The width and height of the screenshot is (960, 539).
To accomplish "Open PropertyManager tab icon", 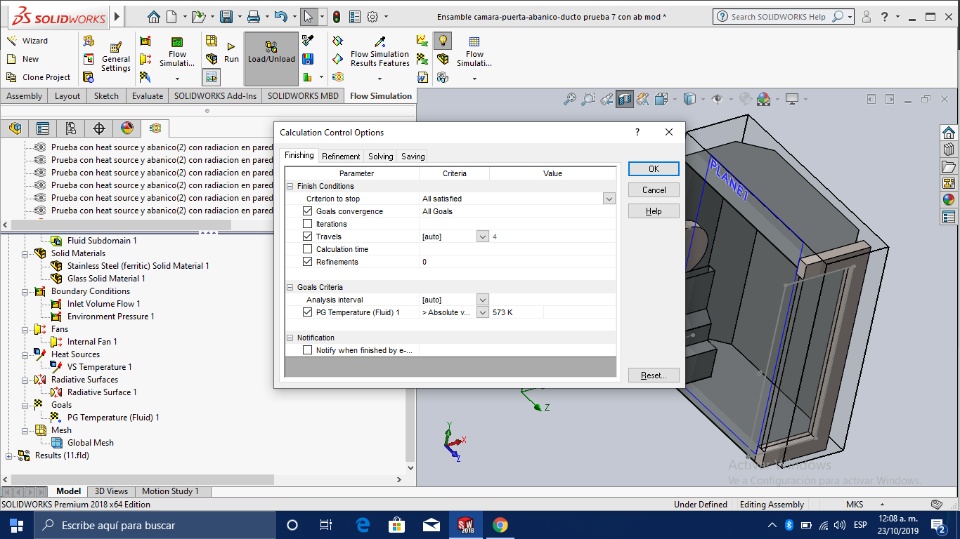I will [43, 128].
